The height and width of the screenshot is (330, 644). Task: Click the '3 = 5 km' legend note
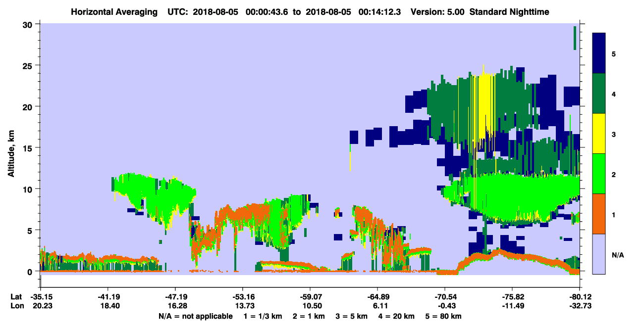[x=352, y=316]
